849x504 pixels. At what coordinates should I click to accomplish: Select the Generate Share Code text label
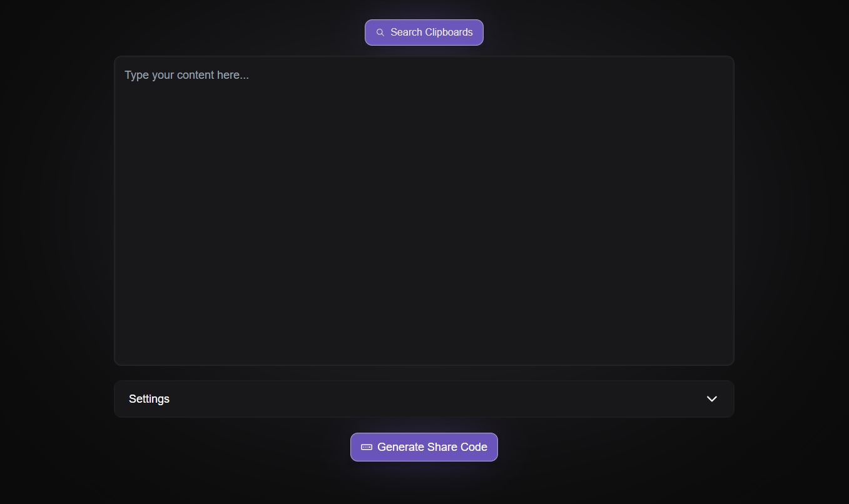[x=432, y=447]
